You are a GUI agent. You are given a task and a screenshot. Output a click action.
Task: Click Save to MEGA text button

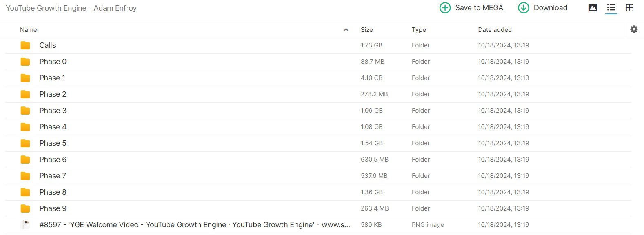coord(479,8)
